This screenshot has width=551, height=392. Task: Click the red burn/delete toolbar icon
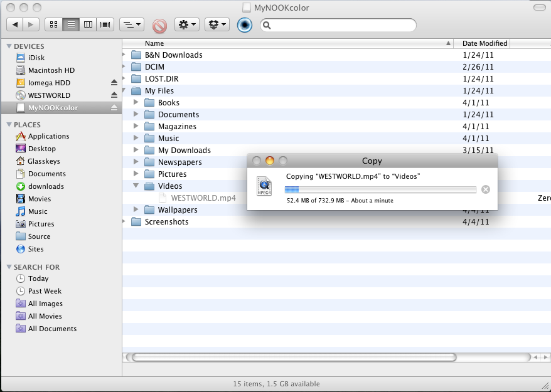(x=159, y=25)
